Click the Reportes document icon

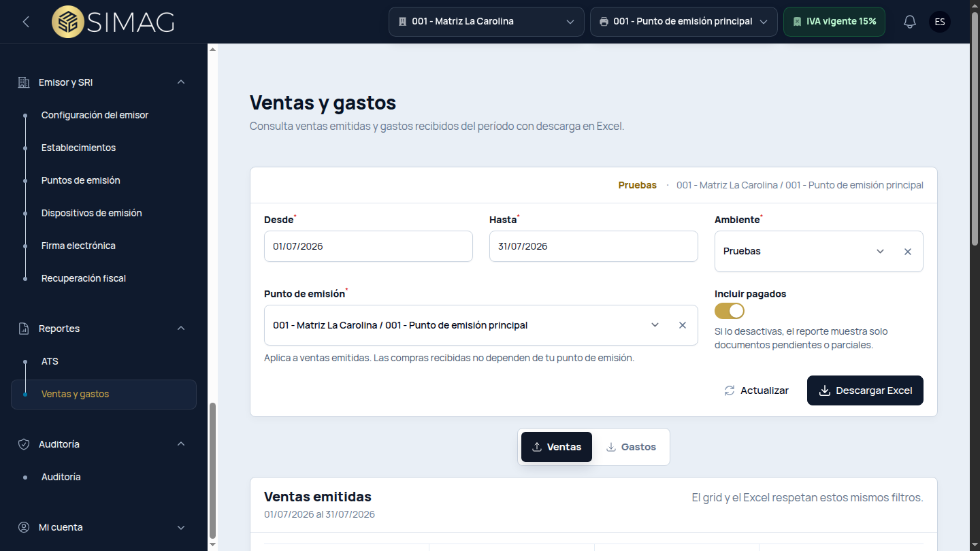pyautogui.click(x=24, y=329)
